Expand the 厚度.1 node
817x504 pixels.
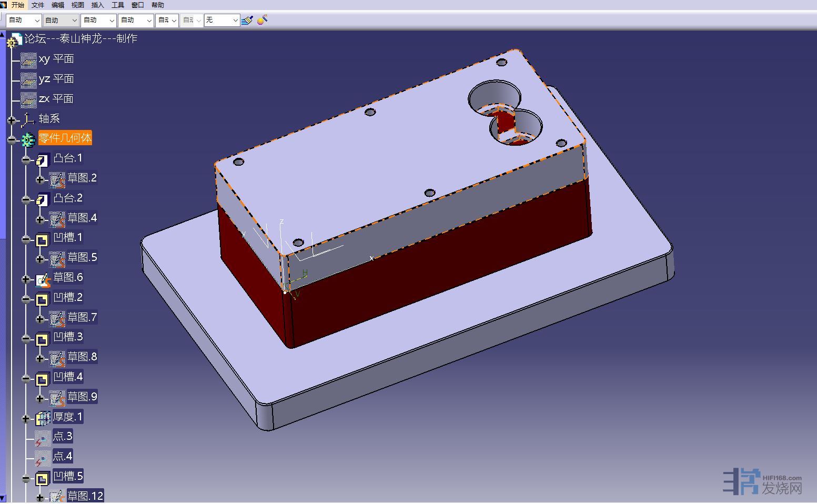point(26,419)
